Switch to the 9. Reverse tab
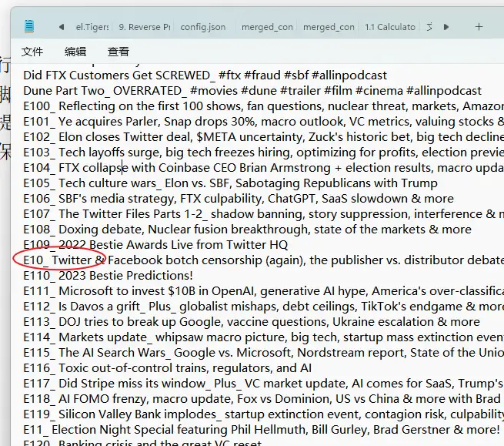The width and height of the screenshot is (504, 446). click(x=145, y=27)
